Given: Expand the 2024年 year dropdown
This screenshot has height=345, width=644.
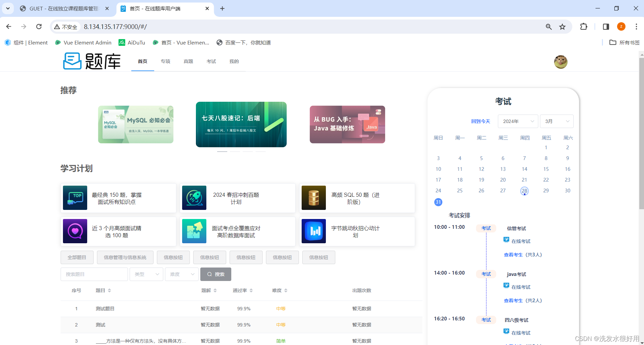Looking at the screenshot, I should tap(518, 121).
